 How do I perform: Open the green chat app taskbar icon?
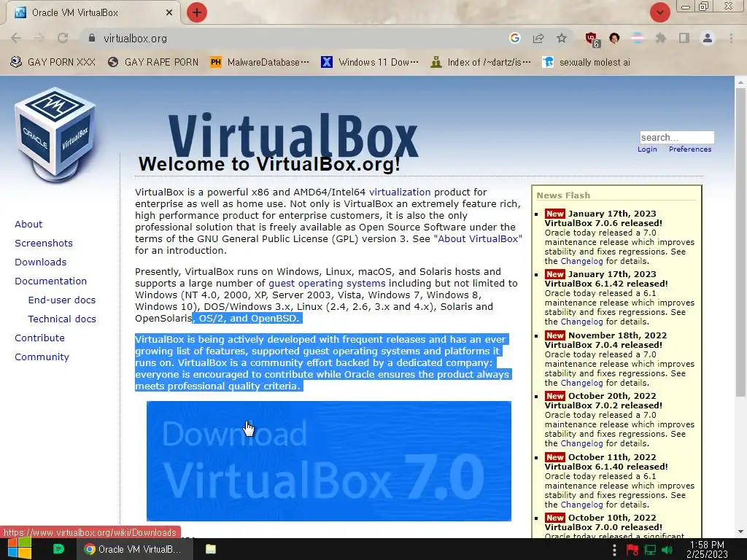58,549
